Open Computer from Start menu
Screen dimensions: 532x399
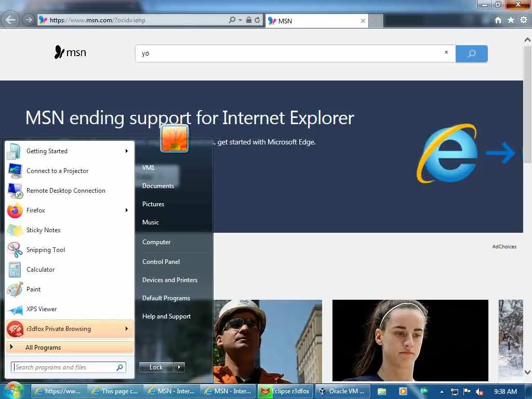pyautogui.click(x=156, y=242)
